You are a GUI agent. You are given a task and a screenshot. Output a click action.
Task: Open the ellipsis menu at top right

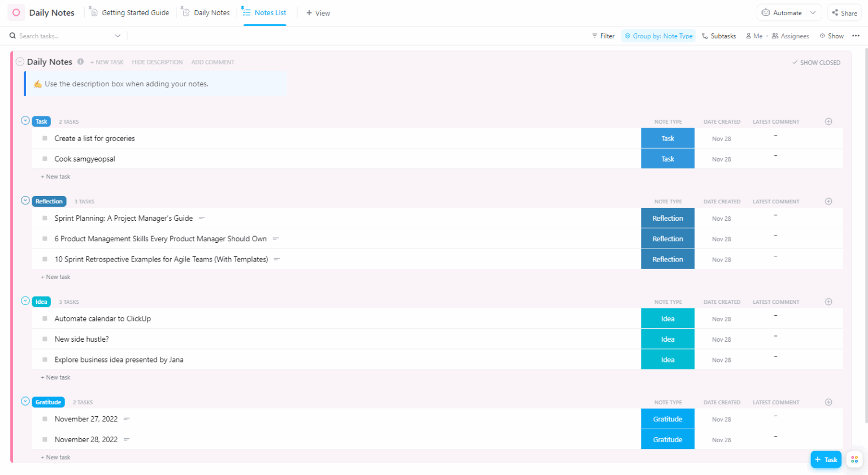point(855,36)
